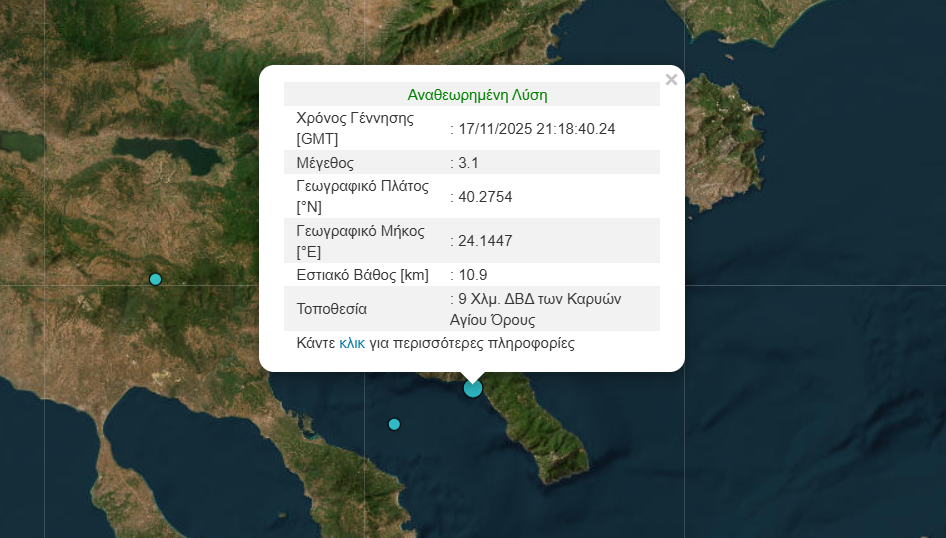The width and height of the screenshot is (946, 538).
Task: Click the 'Μέγεθος' row label
Action: click(x=325, y=162)
